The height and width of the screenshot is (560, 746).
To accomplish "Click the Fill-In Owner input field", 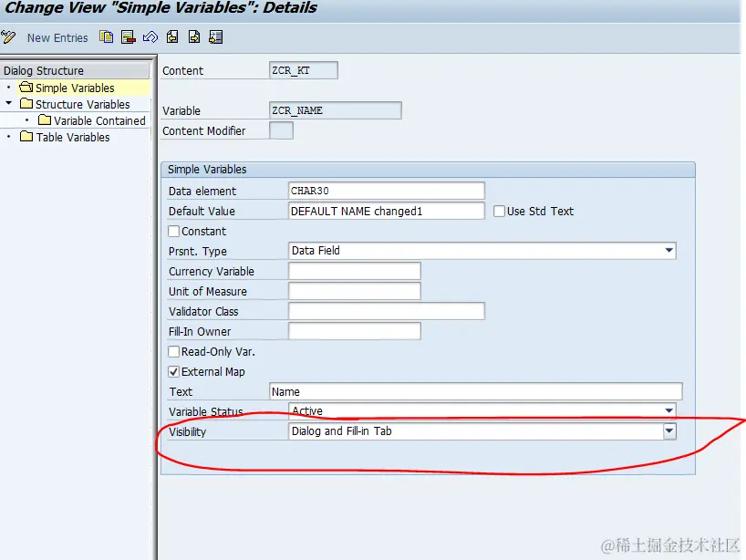I will click(x=355, y=331).
